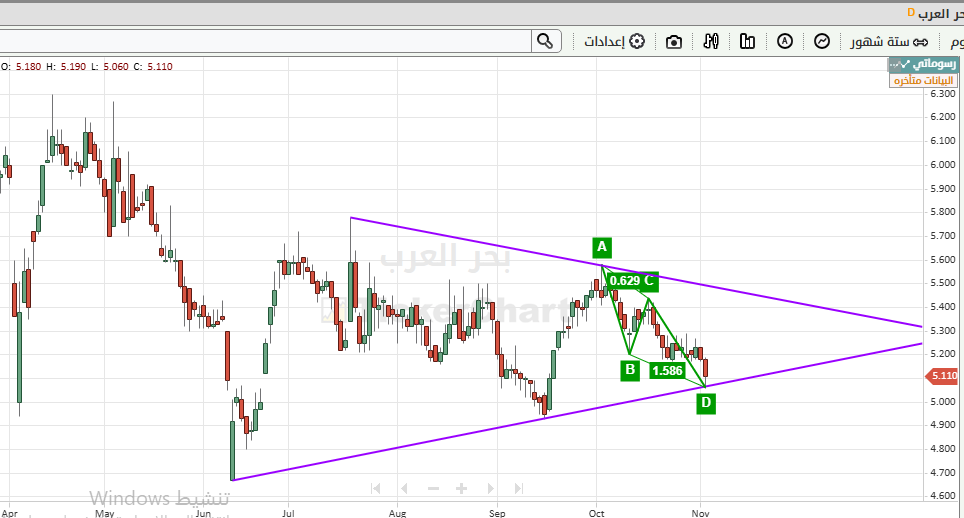Click the ellipsis beside رسوماتي

click(895, 64)
